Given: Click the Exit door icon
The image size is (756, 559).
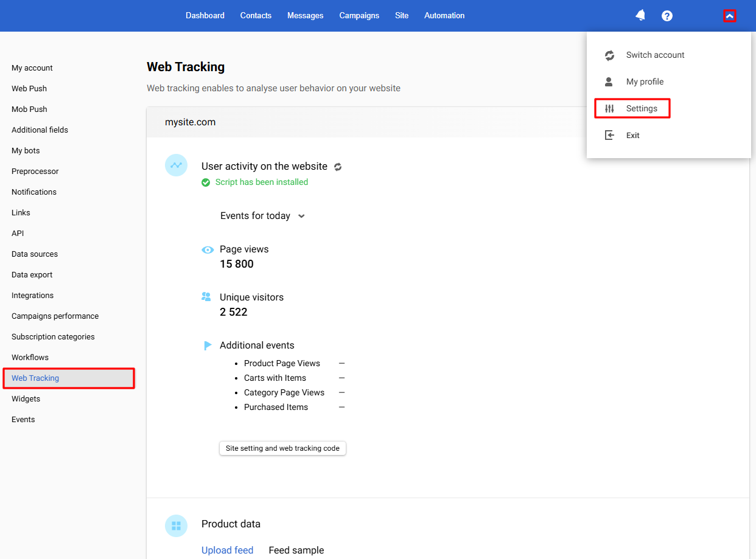Looking at the screenshot, I should [x=609, y=135].
